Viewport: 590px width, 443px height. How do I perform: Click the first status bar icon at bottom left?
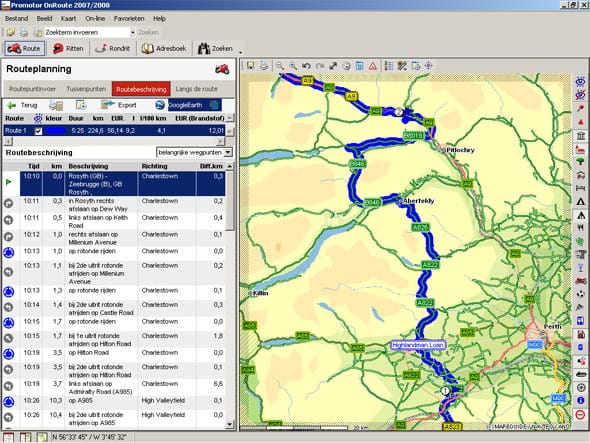coord(8,437)
